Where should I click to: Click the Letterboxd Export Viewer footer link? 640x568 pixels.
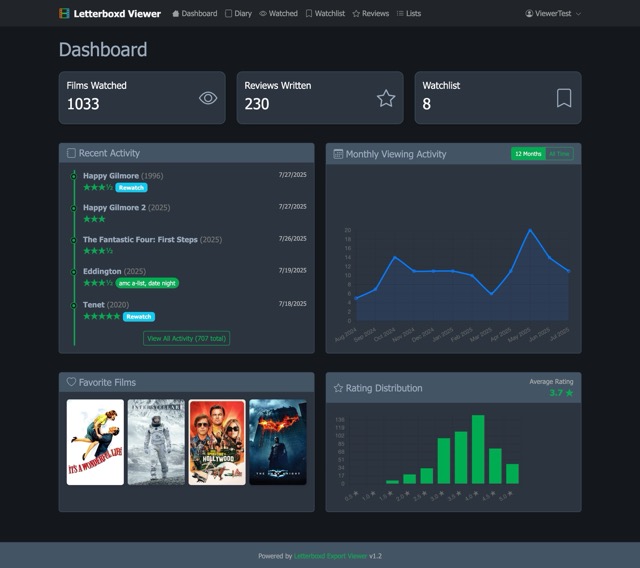(x=330, y=556)
